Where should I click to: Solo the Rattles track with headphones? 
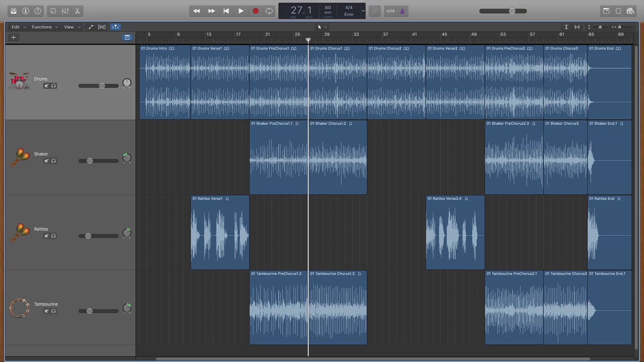(53, 236)
